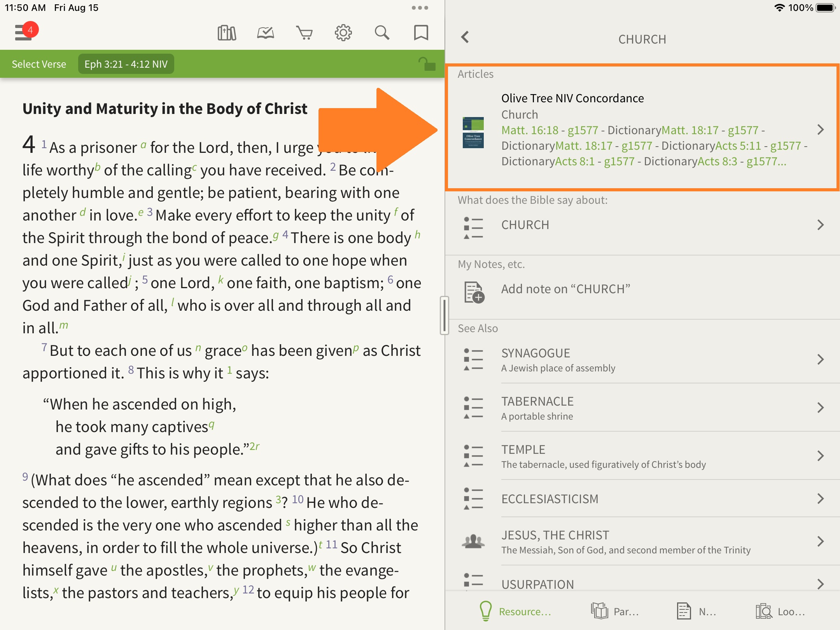Image resolution: width=840 pixels, height=630 pixels.
Task: Switch to the Lookup tab
Action: [x=780, y=611]
